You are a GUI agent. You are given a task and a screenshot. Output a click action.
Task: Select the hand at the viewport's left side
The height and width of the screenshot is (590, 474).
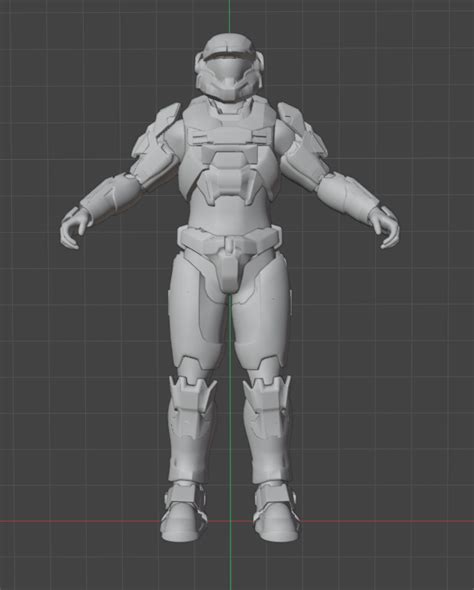(75, 228)
